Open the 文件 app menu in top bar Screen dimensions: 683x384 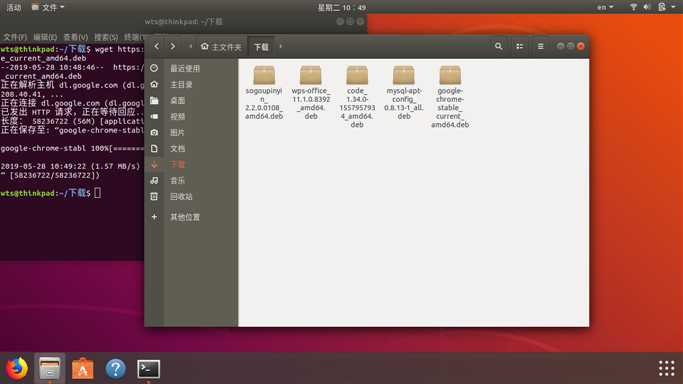[48, 7]
